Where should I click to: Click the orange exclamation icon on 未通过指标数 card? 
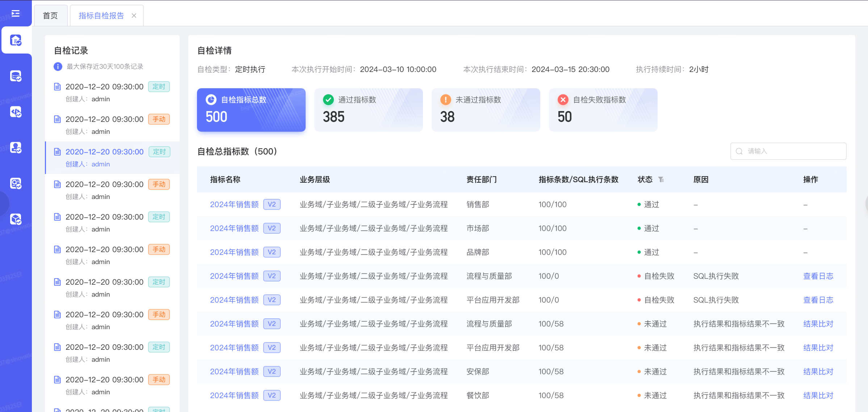pos(446,99)
